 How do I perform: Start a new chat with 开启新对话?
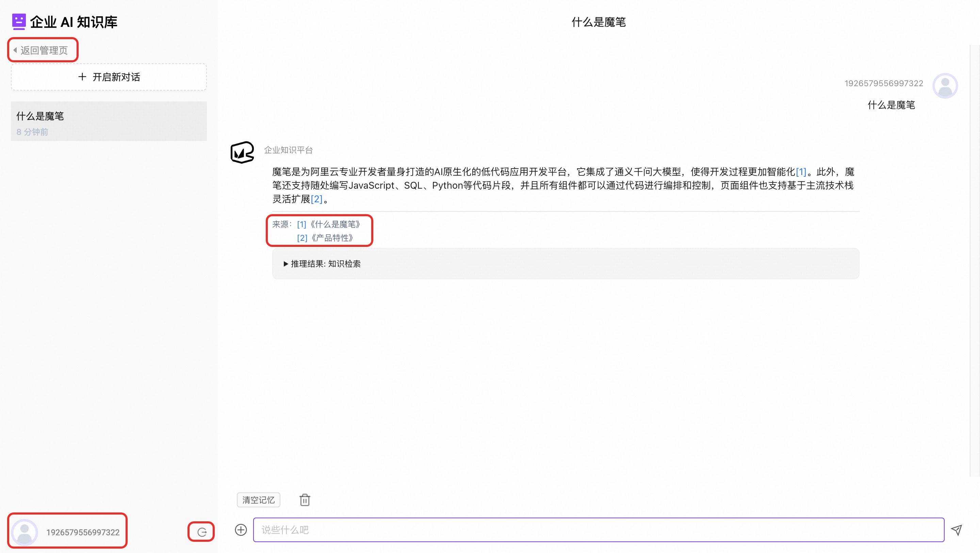(109, 77)
